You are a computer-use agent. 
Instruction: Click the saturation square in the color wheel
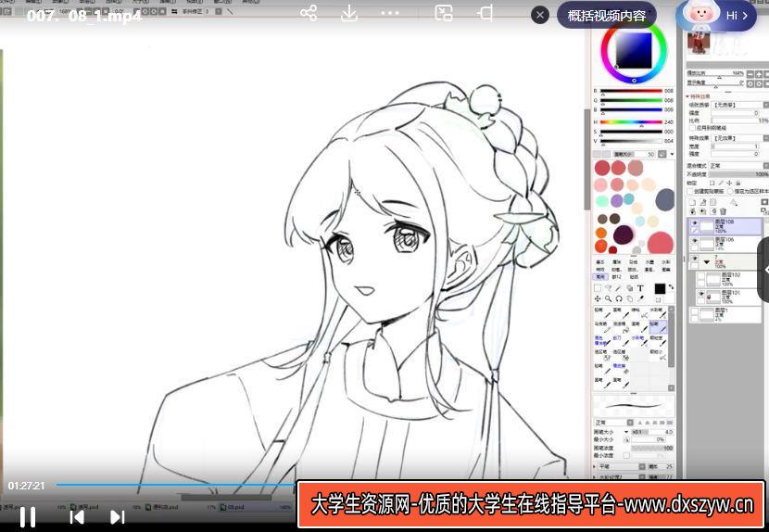pos(634,51)
